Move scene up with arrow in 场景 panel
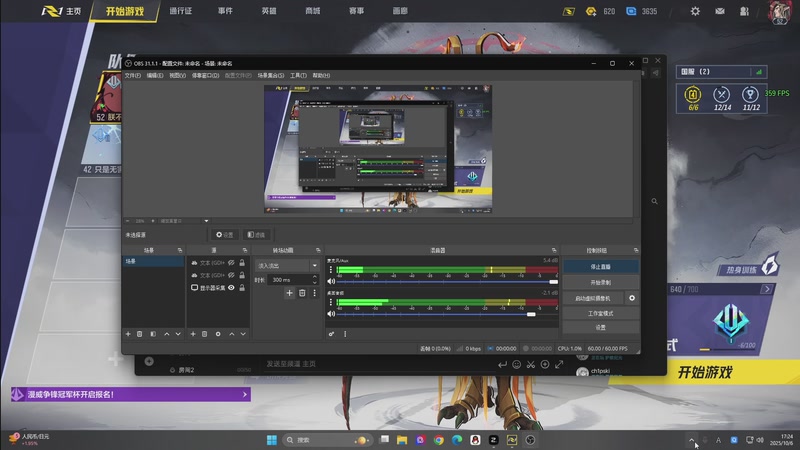This screenshot has height=450, width=800. click(166, 334)
